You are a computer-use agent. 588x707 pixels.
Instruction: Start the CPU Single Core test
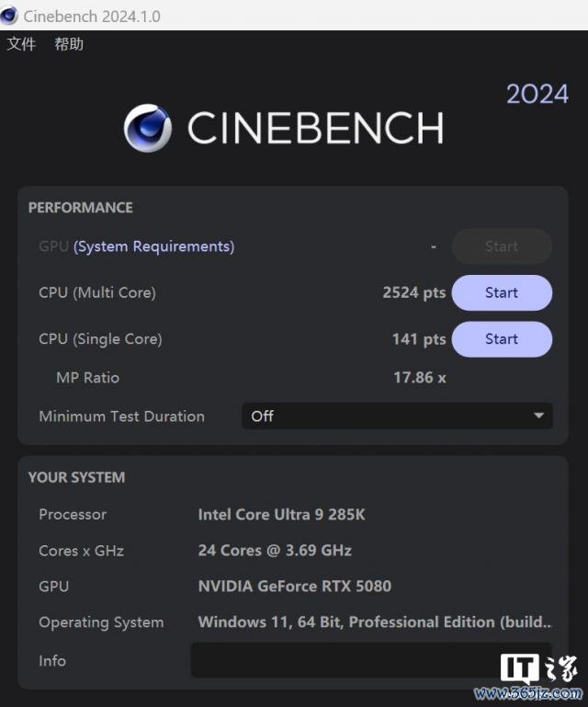tap(502, 338)
